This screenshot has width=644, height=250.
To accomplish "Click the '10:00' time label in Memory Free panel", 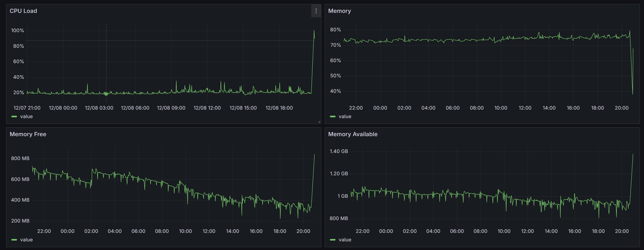I will pos(185,231).
